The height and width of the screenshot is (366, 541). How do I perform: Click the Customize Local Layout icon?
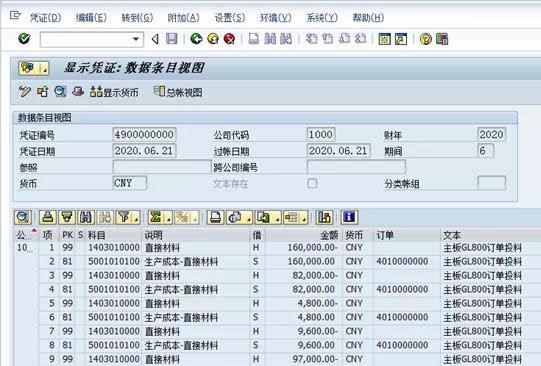442,39
